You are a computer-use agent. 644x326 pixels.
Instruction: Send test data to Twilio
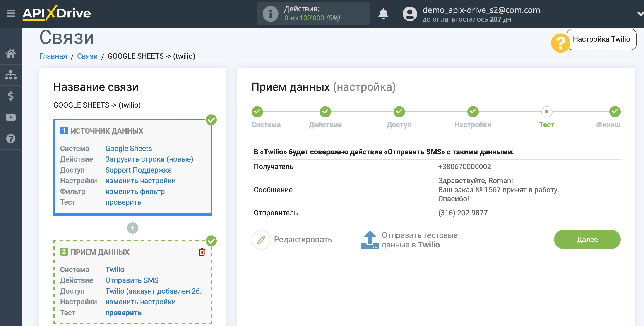[419, 240]
